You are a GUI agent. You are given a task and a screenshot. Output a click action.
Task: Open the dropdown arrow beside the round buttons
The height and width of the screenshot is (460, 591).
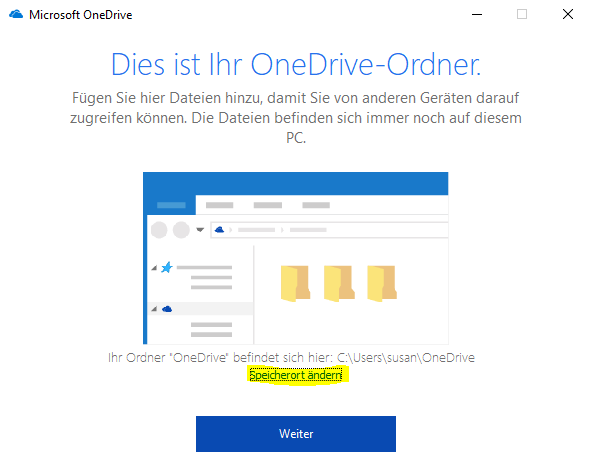point(200,229)
